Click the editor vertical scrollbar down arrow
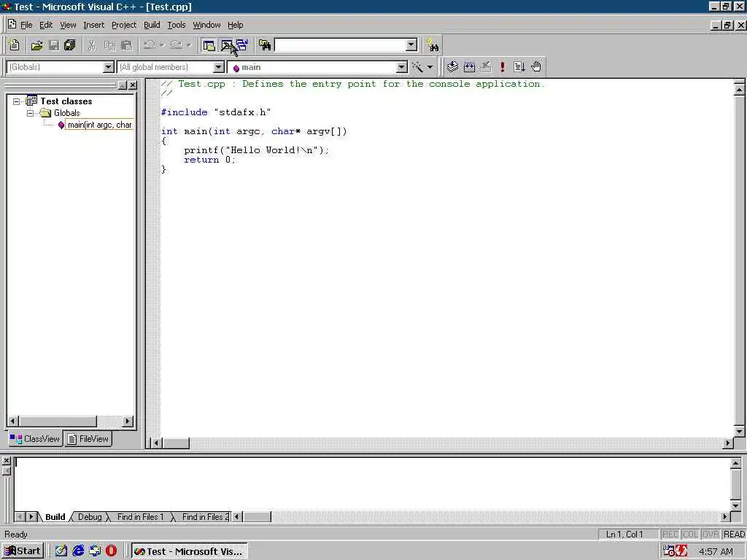 739,432
